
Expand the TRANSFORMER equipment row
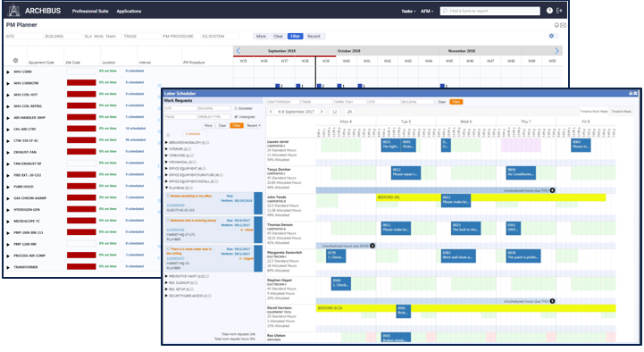click(x=8, y=267)
